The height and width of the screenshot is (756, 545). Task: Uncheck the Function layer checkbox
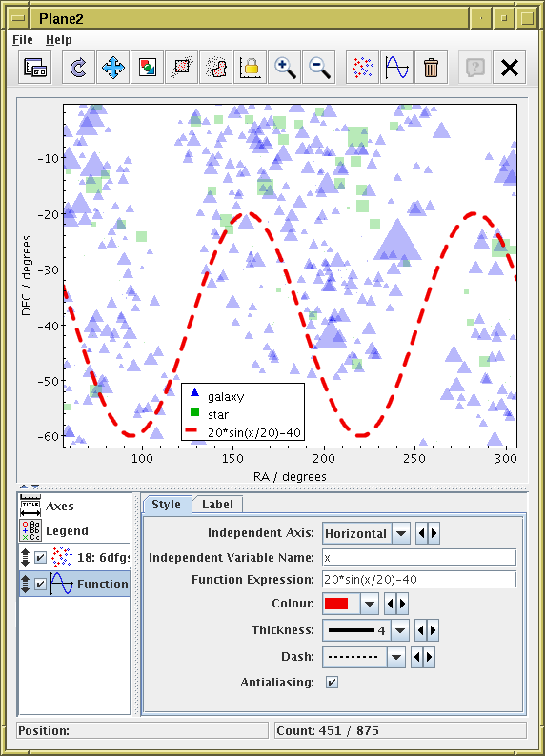tap(41, 584)
